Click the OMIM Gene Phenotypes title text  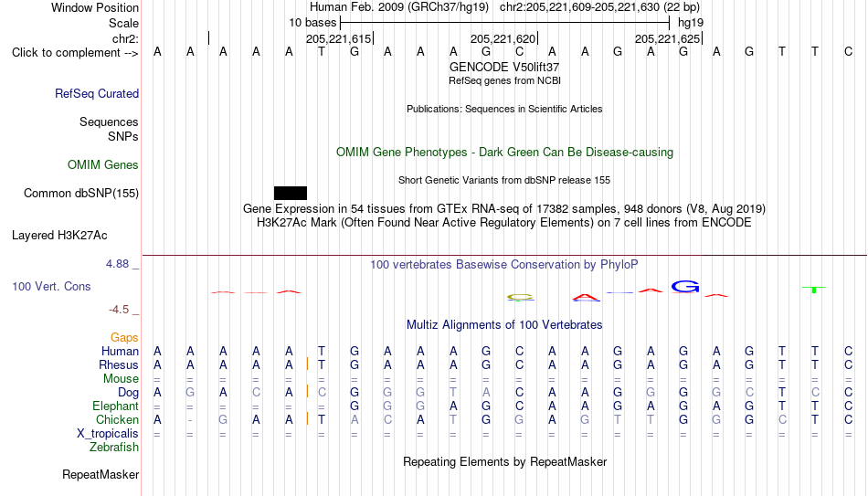505,153
